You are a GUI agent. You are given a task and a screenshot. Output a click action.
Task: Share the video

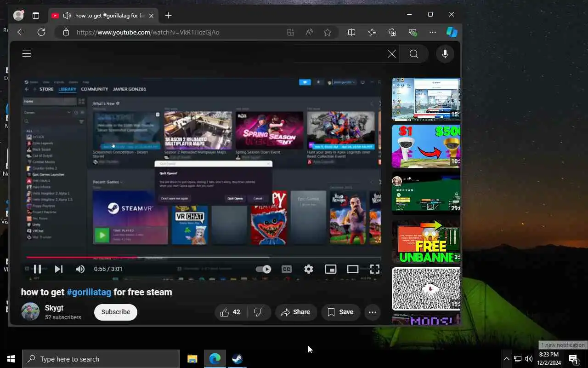click(x=296, y=312)
